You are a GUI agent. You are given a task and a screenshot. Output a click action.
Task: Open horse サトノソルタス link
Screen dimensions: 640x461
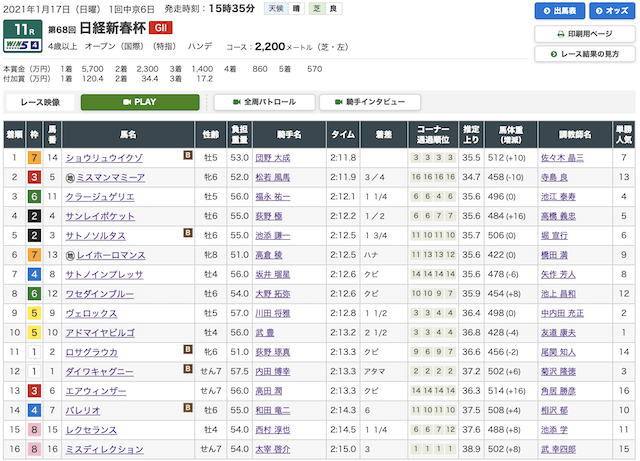pyautogui.click(x=96, y=236)
